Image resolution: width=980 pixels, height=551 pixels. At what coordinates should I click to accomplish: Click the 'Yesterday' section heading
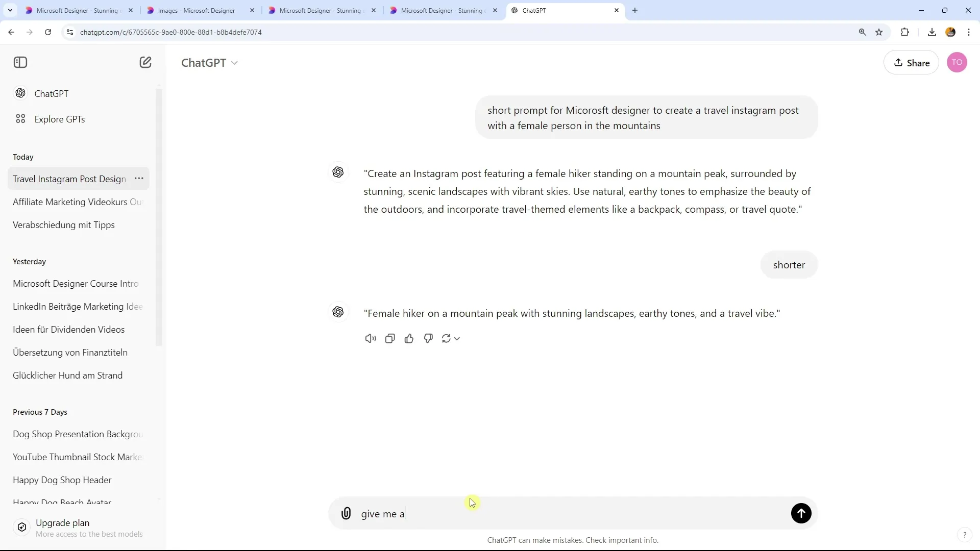pos(29,262)
